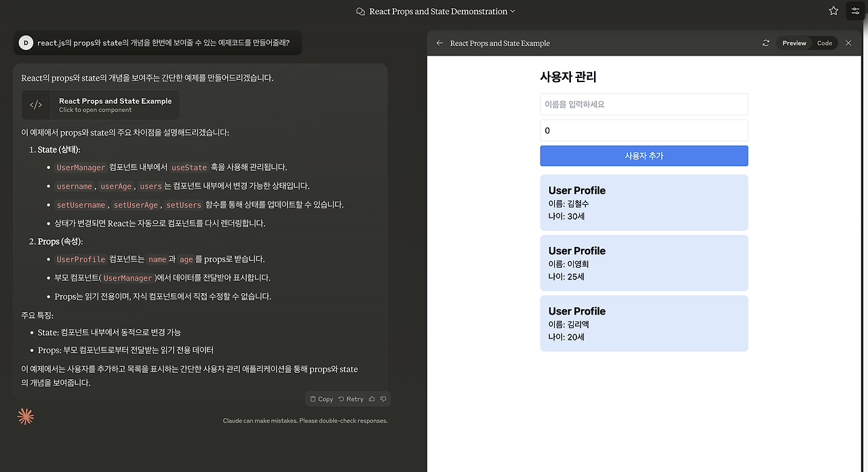Switch the artifact view to Code

click(x=825, y=43)
